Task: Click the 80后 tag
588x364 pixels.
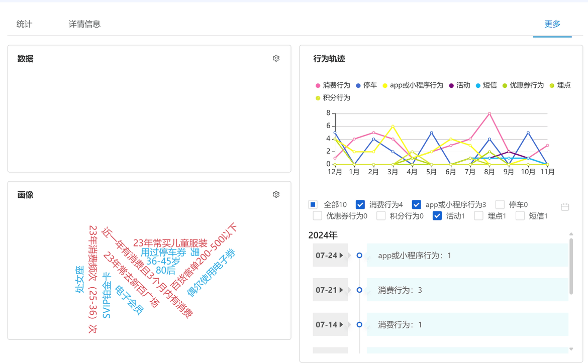Action: pyautogui.click(x=165, y=271)
